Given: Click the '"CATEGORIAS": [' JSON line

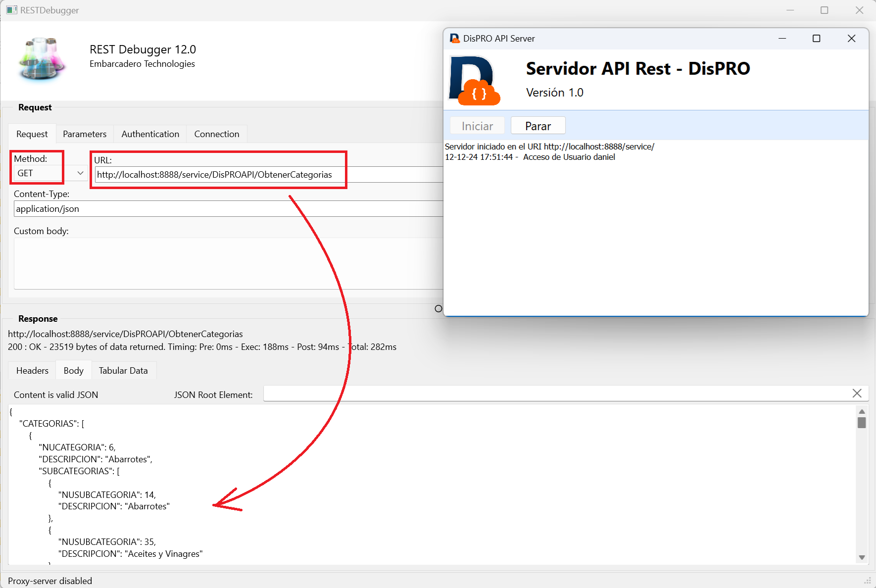Looking at the screenshot, I should (51, 424).
